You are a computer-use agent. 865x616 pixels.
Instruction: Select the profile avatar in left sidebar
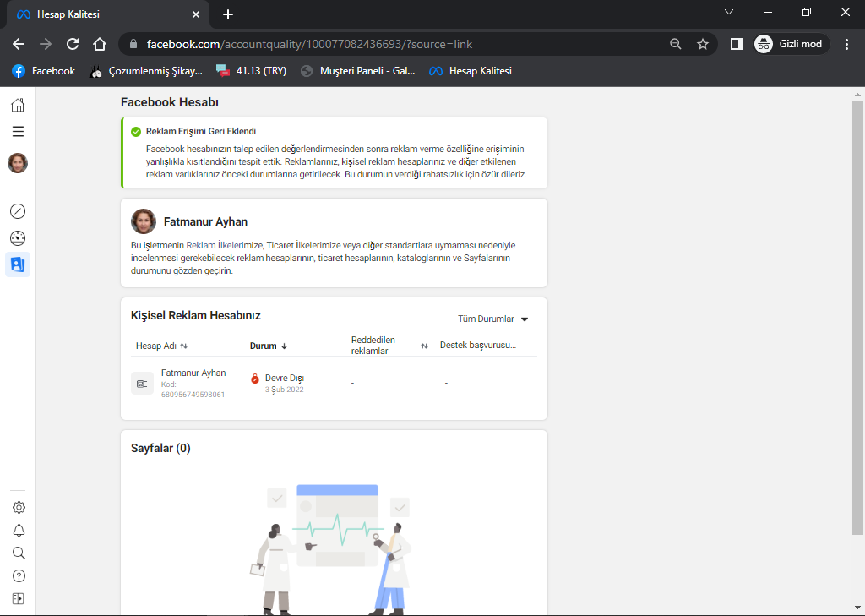coord(18,163)
